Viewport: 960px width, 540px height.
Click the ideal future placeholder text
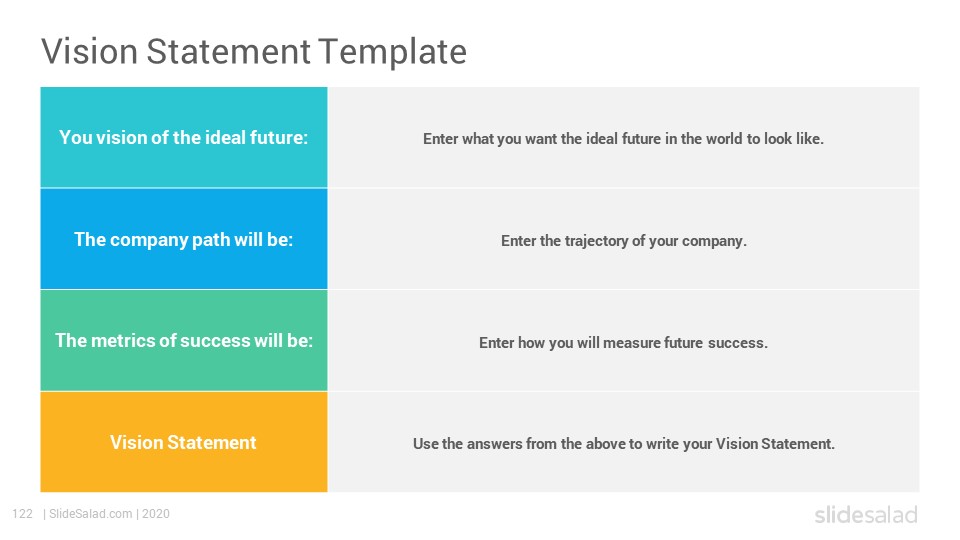(x=623, y=139)
